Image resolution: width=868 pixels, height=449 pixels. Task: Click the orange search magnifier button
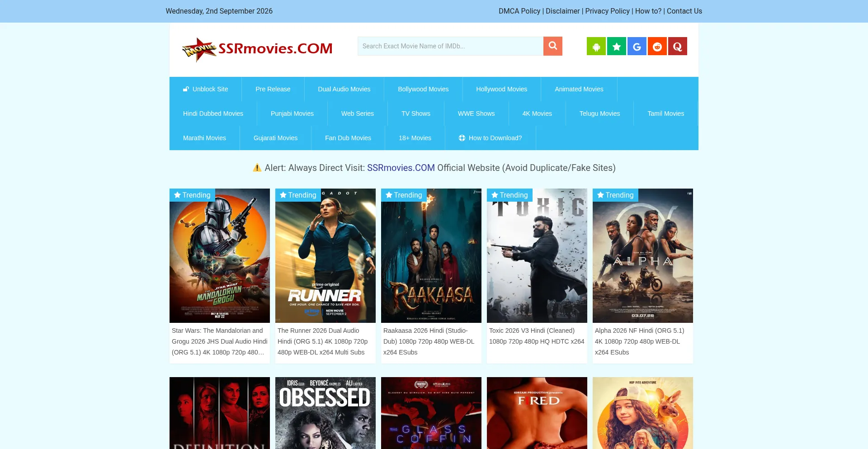(552, 46)
